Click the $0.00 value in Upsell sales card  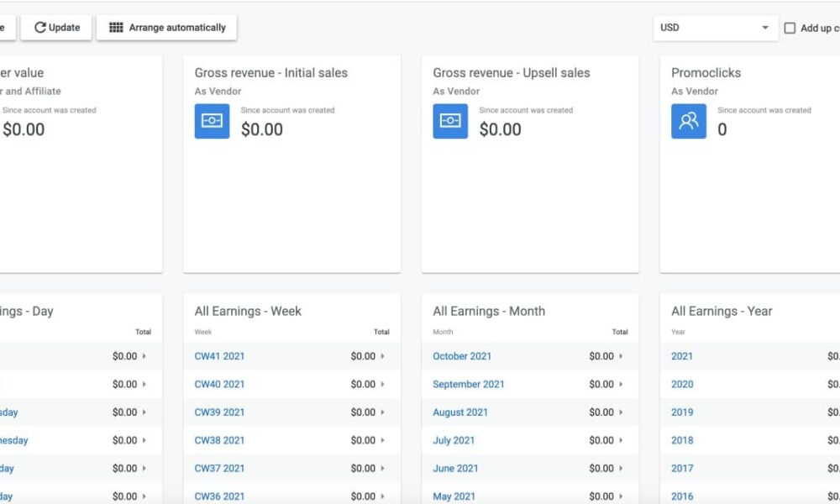pos(501,129)
